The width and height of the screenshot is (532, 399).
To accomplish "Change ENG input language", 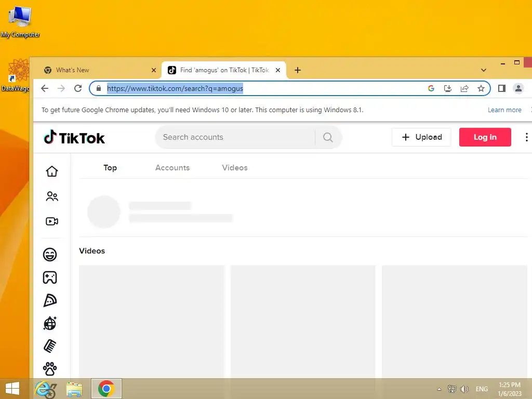I will click(x=482, y=389).
